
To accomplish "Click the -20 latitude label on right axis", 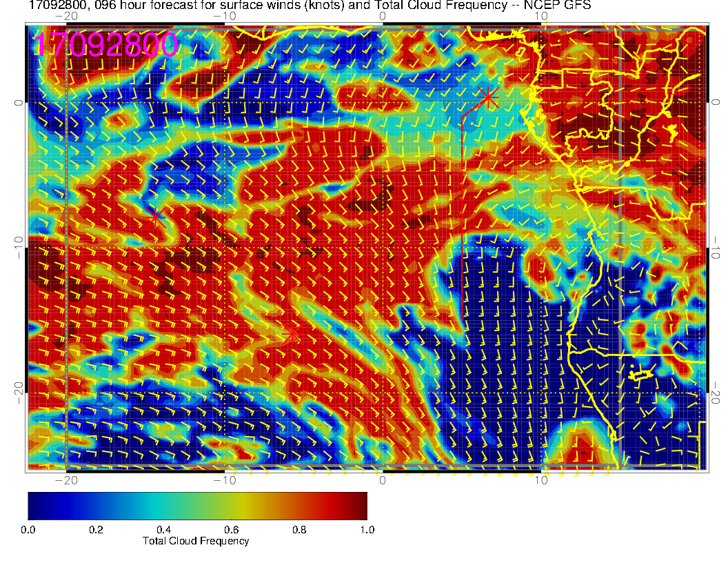I will (717, 393).
